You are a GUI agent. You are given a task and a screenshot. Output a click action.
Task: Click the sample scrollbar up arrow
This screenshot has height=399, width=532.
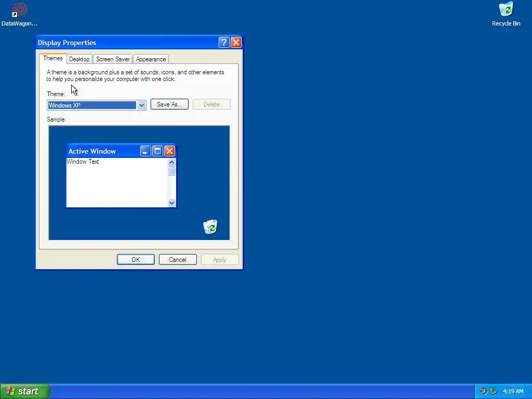click(171, 162)
